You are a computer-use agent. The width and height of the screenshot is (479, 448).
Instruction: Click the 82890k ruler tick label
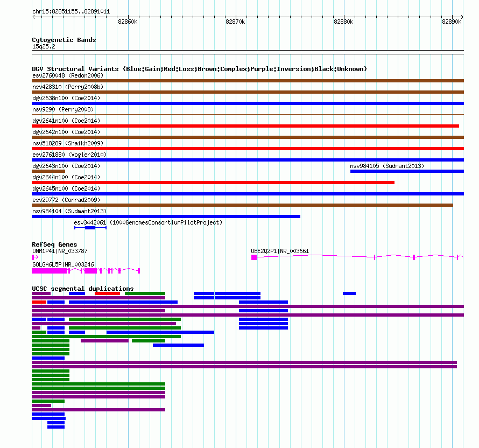(x=452, y=22)
